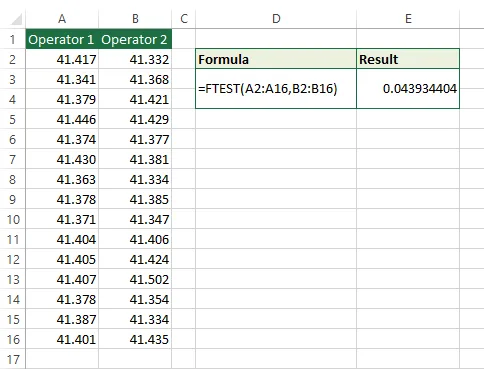Select row 10 header

(13, 219)
